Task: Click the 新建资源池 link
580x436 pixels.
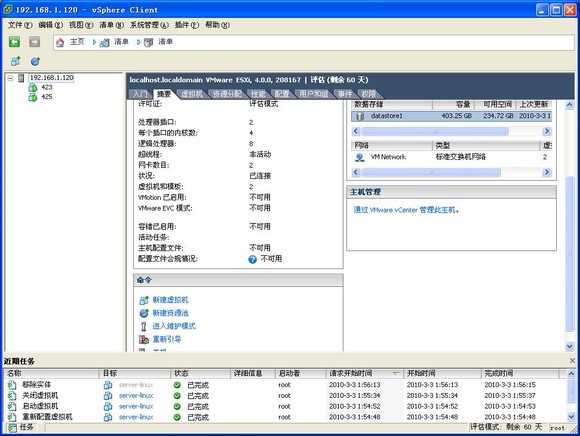Action: [x=171, y=313]
